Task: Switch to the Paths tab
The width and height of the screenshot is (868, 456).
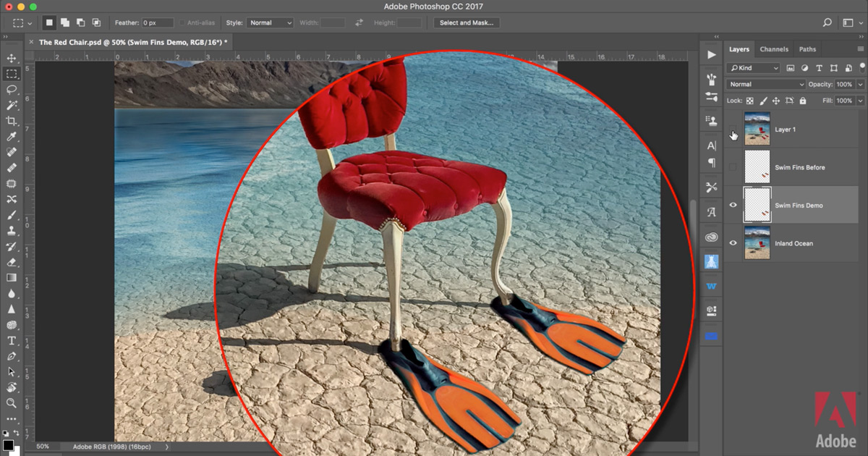Action: pos(807,49)
